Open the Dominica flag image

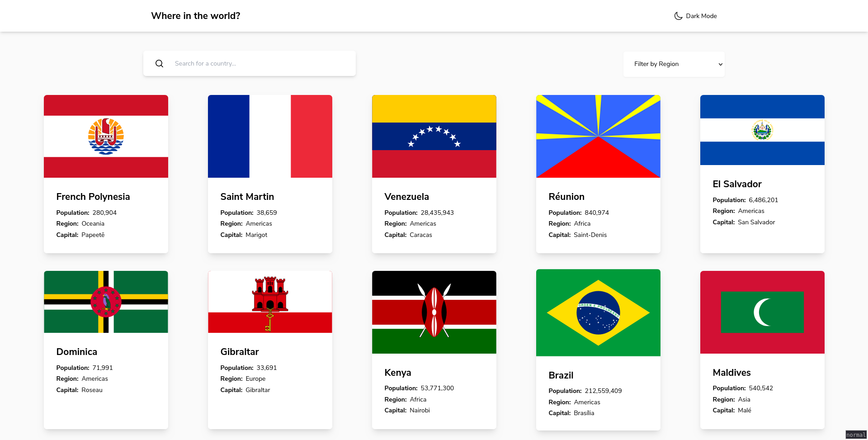click(x=106, y=302)
